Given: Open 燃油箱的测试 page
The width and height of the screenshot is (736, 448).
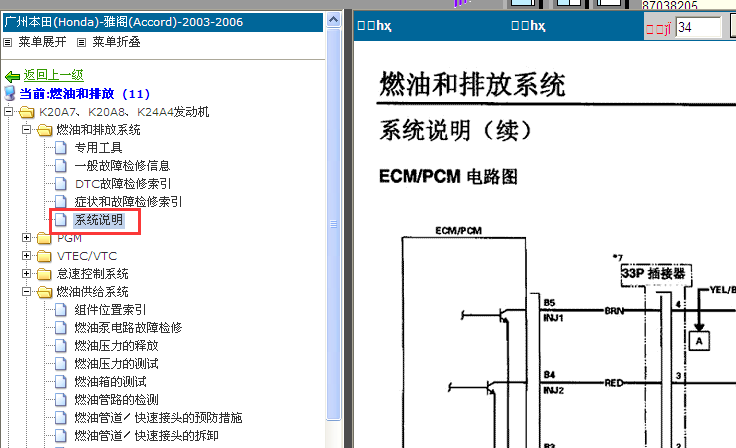Looking at the screenshot, I should point(110,382).
